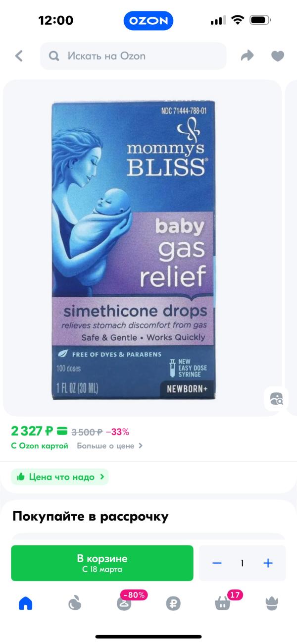This screenshot has width=297, height=644.
Task: Tap the back arrow icon
Action: 19,56
